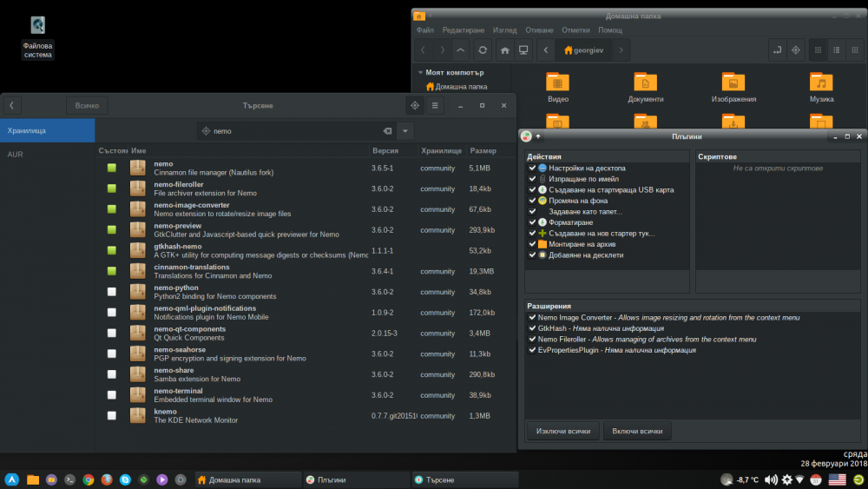
Task: Toggle search mode icon in package manager header
Action: pyautogui.click(x=415, y=105)
